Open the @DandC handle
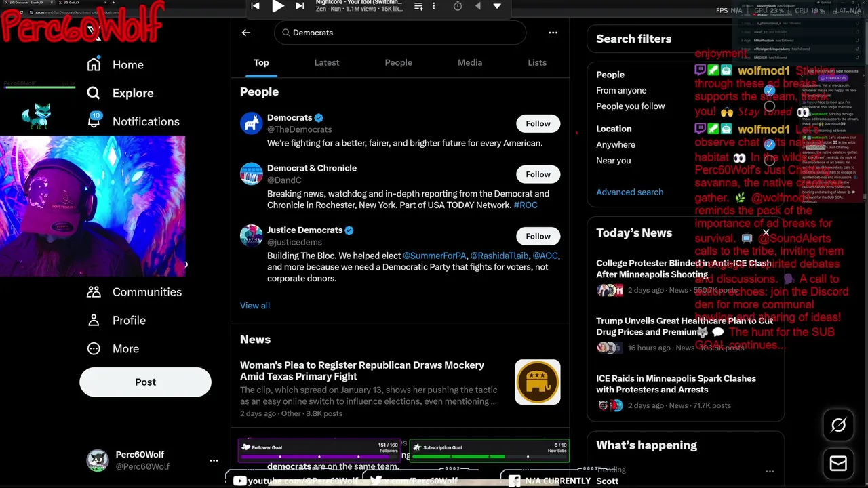 284,180
